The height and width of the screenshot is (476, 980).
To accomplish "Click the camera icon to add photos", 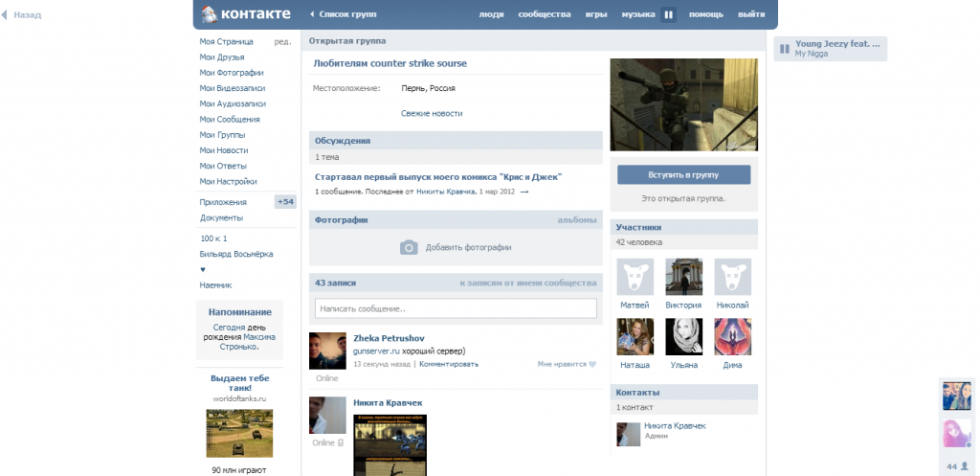I will 409,247.
